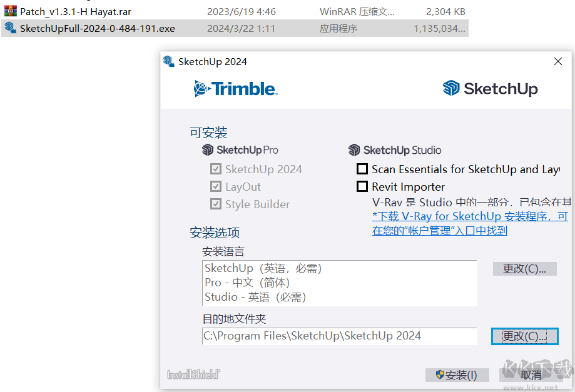Toggle the SketchUp 2024 checkbox
Image resolution: width=575 pixels, height=392 pixels.
point(216,169)
